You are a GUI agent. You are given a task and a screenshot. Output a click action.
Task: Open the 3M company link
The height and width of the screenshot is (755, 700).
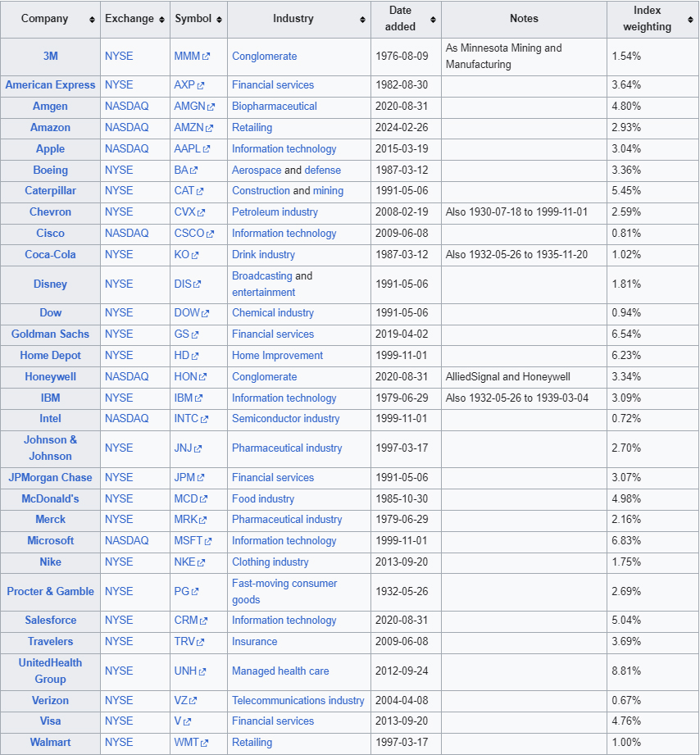(51, 57)
